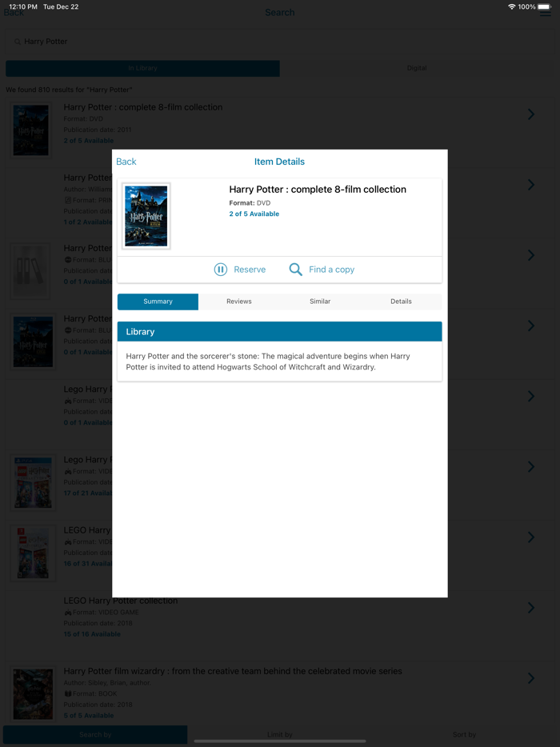Open chevron for the 1 of 2 Available row
The height and width of the screenshot is (747, 560).
point(531,185)
